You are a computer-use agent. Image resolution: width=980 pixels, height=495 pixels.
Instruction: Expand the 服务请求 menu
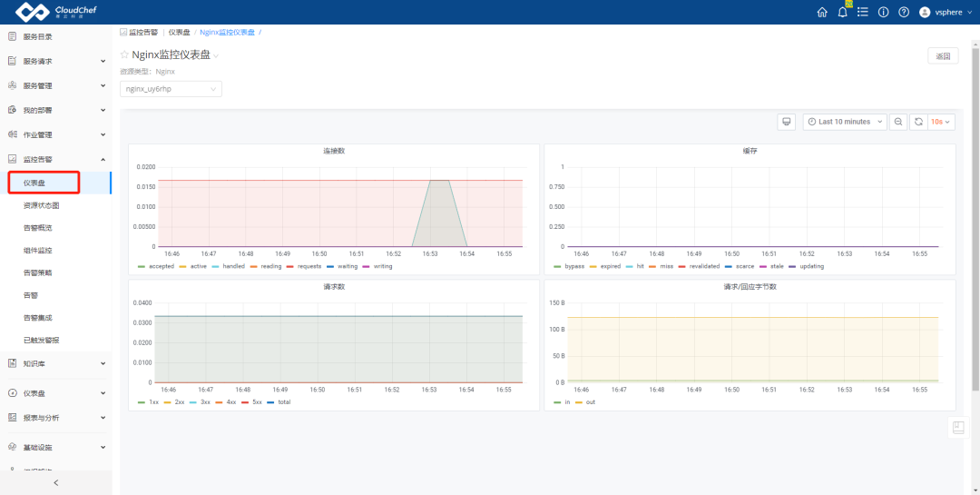[x=103, y=61]
